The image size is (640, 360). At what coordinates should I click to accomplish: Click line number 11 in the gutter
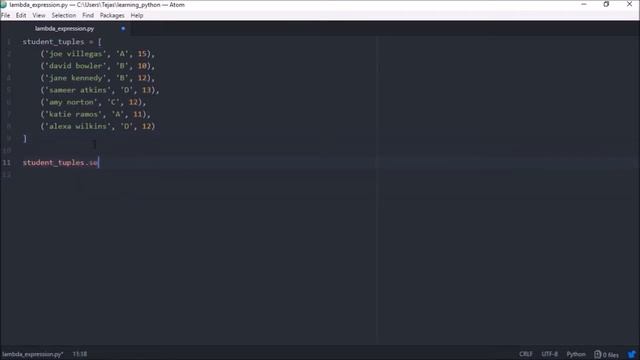(7, 163)
